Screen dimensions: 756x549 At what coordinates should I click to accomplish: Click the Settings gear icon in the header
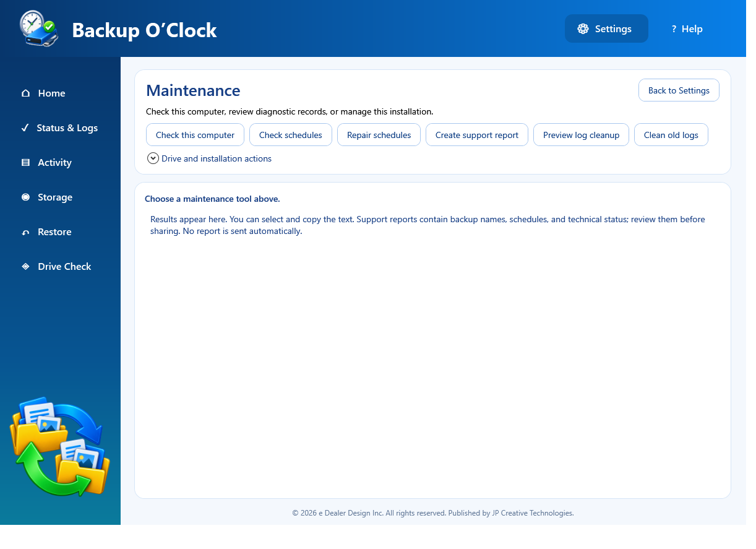pos(583,29)
